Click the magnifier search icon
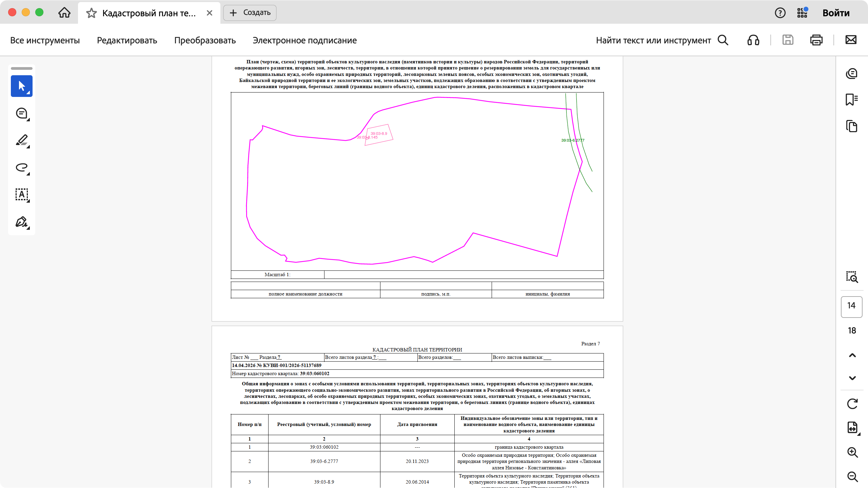 tap(723, 40)
